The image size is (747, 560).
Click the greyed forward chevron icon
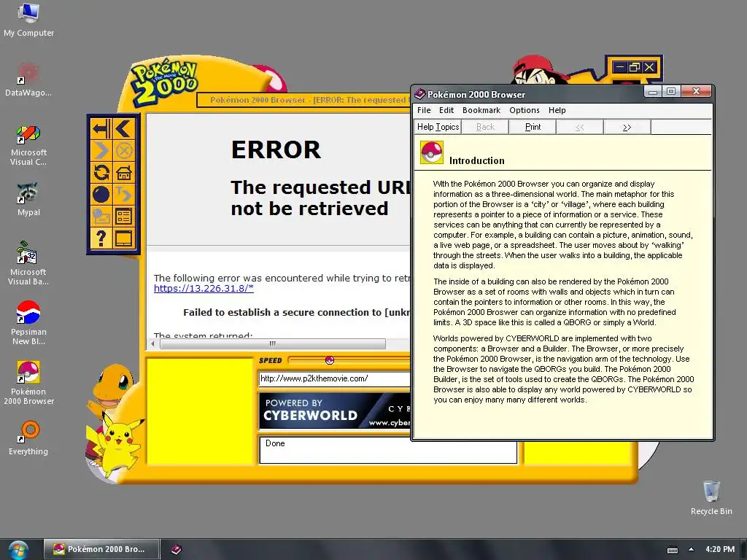pos(101,151)
